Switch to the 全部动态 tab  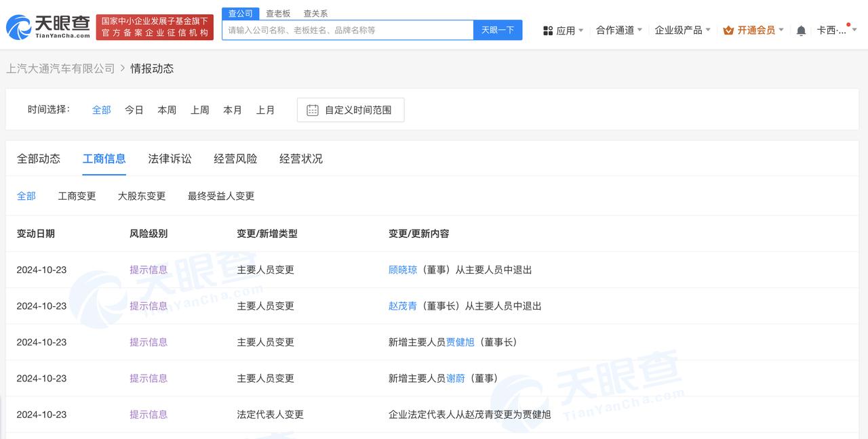(39, 159)
